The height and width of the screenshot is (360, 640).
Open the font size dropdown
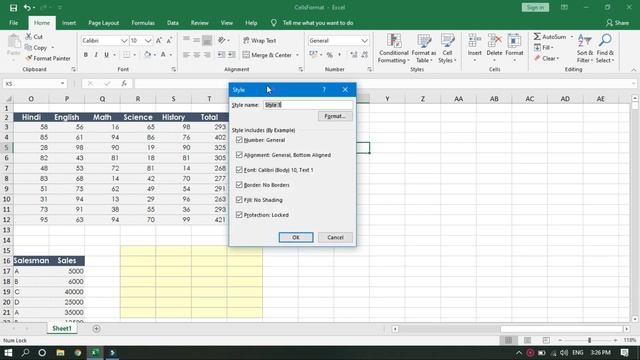click(148, 40)
